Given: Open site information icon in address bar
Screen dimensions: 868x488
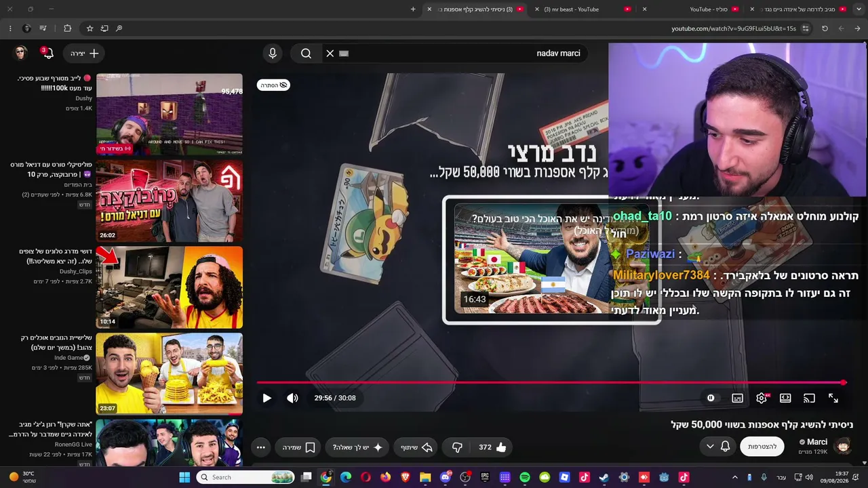Looking at the screenshot, I should [805, 28].
